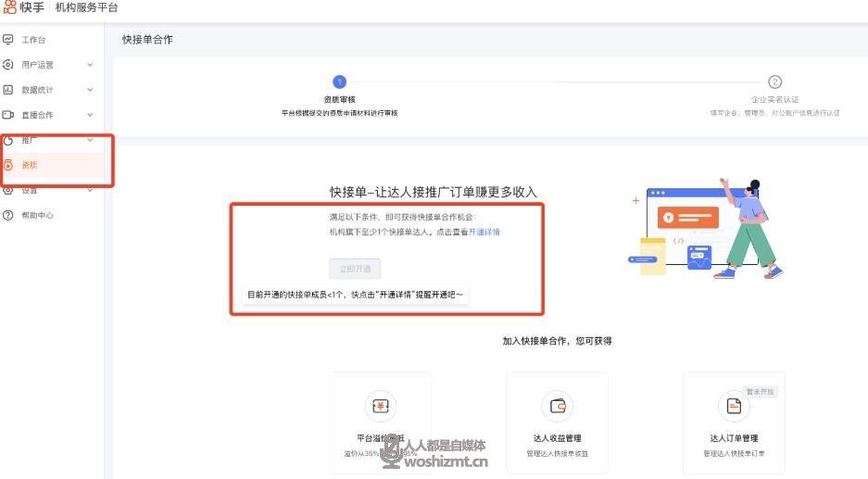Expand the 直播合作 menu chevron
868x479 pixels.
(90, 115)
